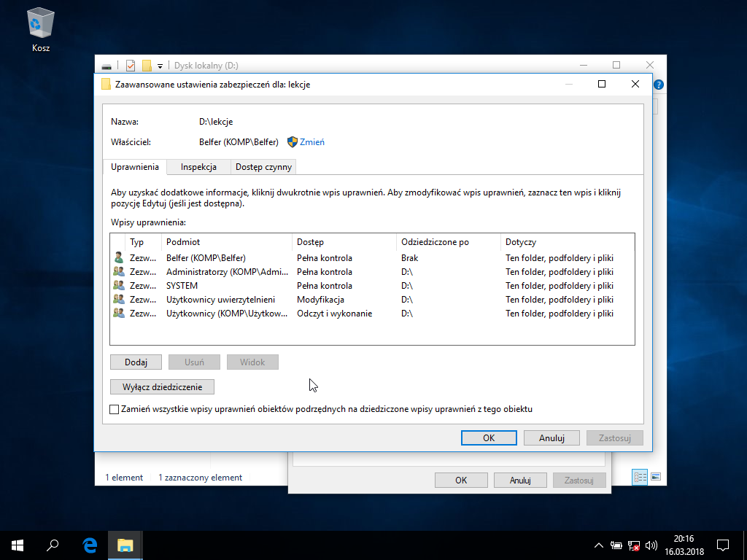Show hidden tray icons chevron
This screenshot has width=747, height=560.
(599, 545)
